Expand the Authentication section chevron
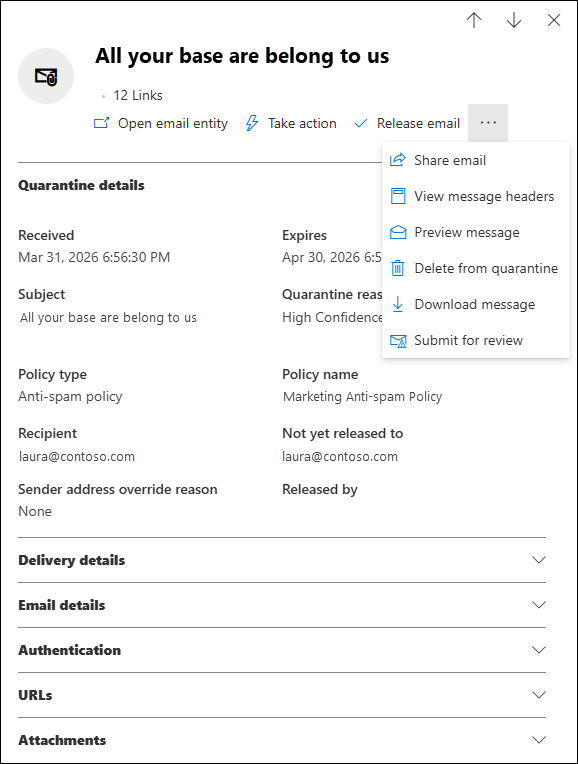 [539, 650]
